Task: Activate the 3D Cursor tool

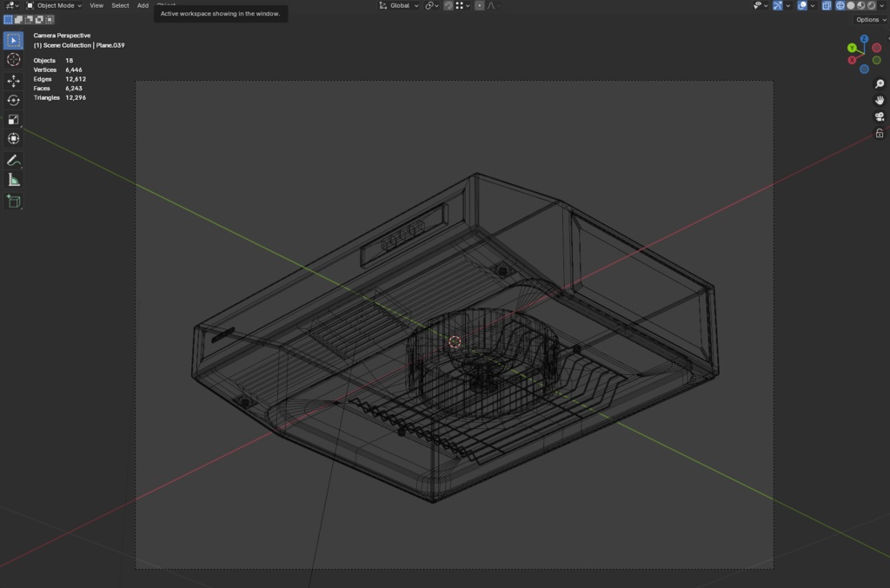Action: tap(14, 60)
